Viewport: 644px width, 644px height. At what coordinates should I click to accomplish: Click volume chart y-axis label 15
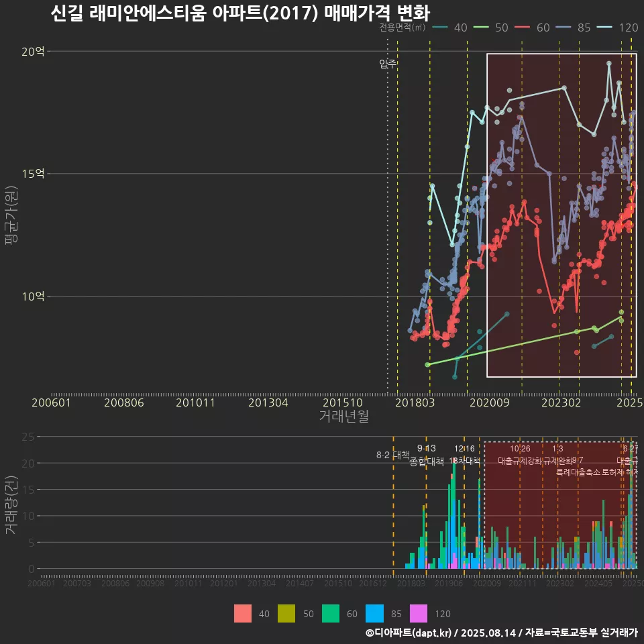tap(28, 490)
